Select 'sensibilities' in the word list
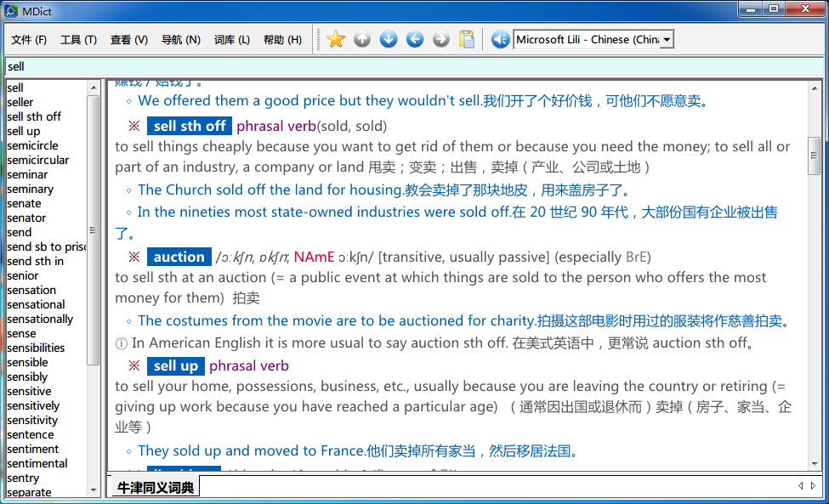 (x=36, y=348)
